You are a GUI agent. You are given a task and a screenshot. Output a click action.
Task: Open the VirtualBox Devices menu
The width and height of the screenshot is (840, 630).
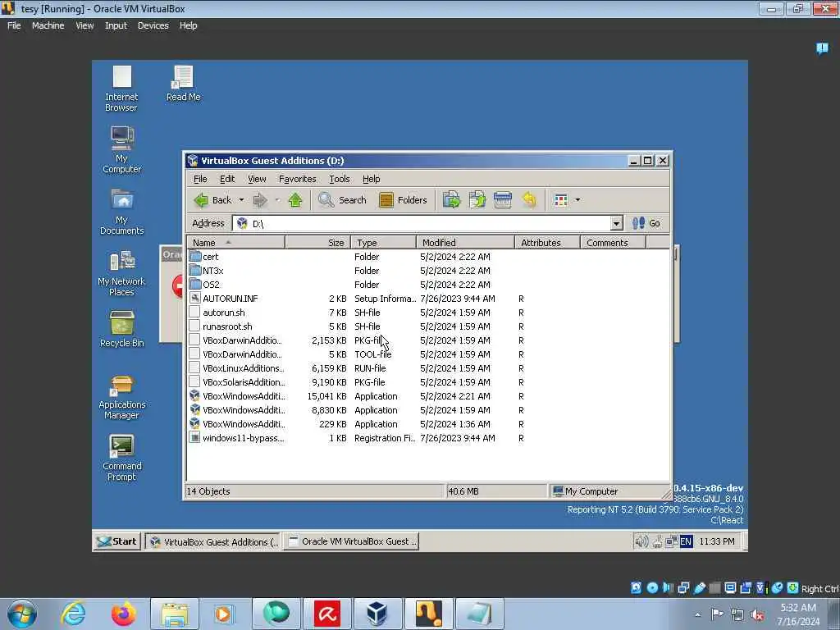(153, 25)
